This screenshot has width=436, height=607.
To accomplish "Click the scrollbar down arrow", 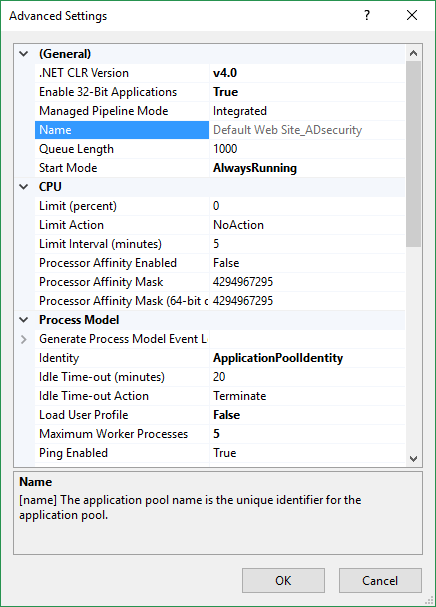I will click(x=414, y=459).
